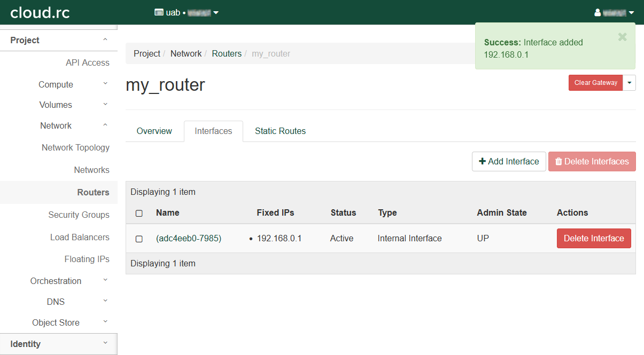Delete the 192.168.0.1 interface row
This screenshot has width=644, height=355.
(593, 239)
